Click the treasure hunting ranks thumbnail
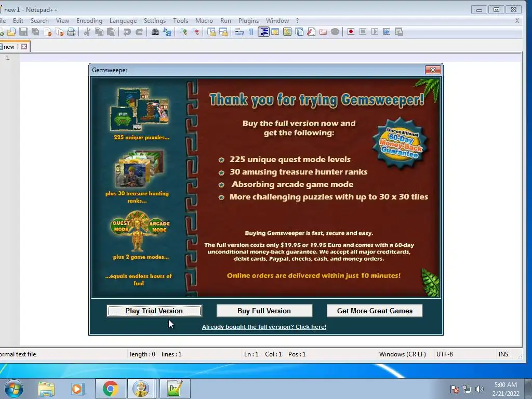The image size is (532, 399). (x=140, y=169)
